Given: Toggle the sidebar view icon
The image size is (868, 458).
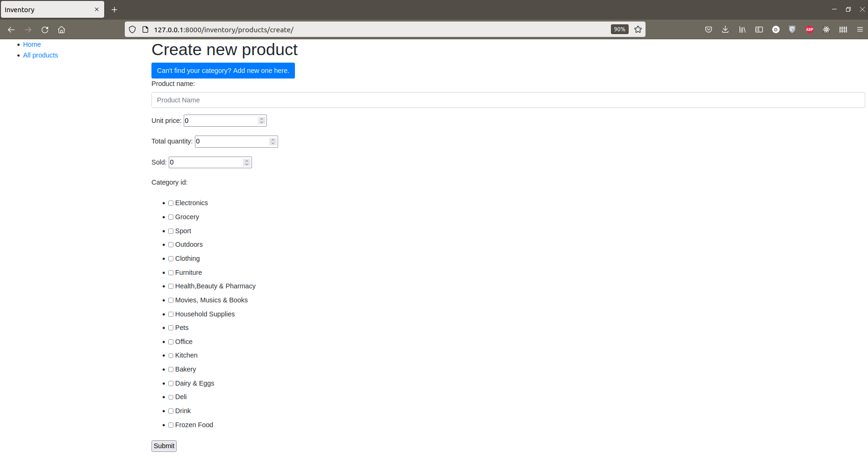Looking at the screenshot, I should [x=759, y=29].
